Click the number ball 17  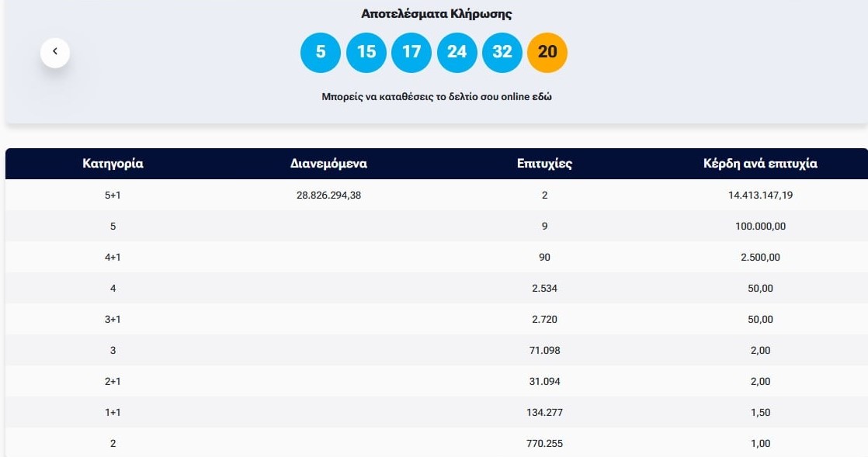(411, 53)
